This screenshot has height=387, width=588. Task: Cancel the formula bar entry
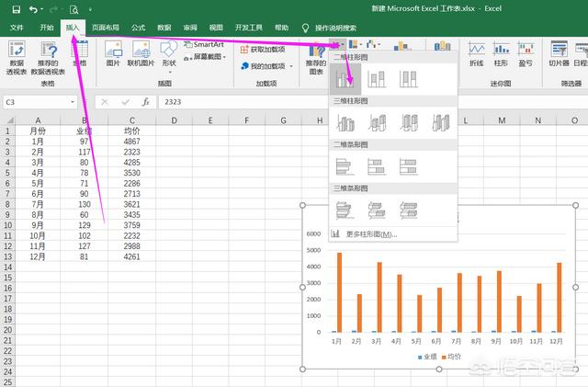(x=105, y=102)
